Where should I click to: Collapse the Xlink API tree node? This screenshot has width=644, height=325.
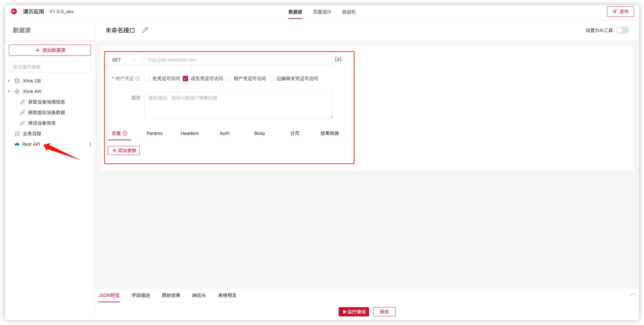[x=9, y=91]
